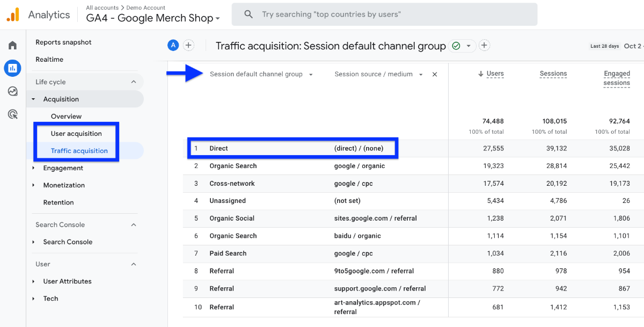Expand User Attributes
This screenshot has width=644, height=327.
(33, 281)
